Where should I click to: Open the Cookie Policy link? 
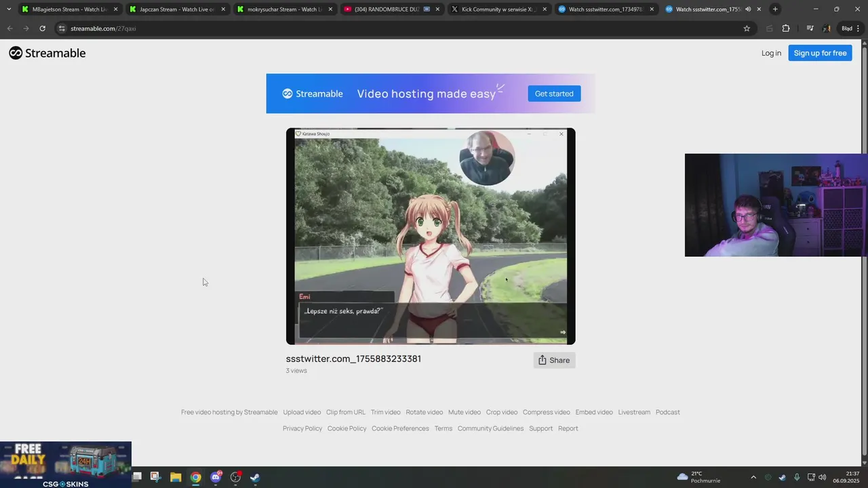(347, 428)
